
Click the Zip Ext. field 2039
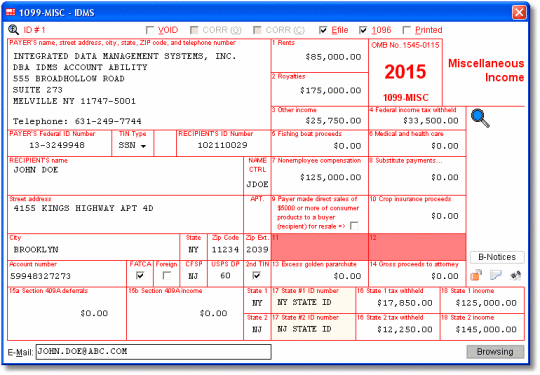point(257,250)
